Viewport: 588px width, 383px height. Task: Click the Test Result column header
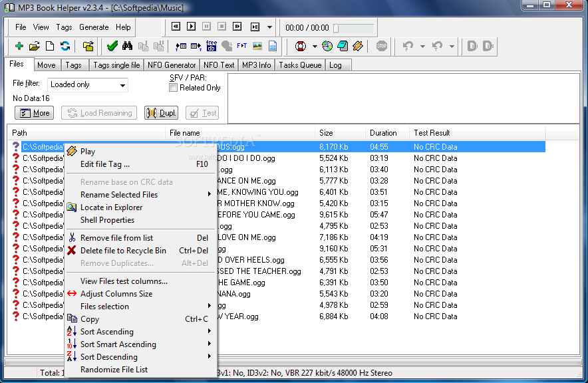pyautogui.click(x=478, y=133)
